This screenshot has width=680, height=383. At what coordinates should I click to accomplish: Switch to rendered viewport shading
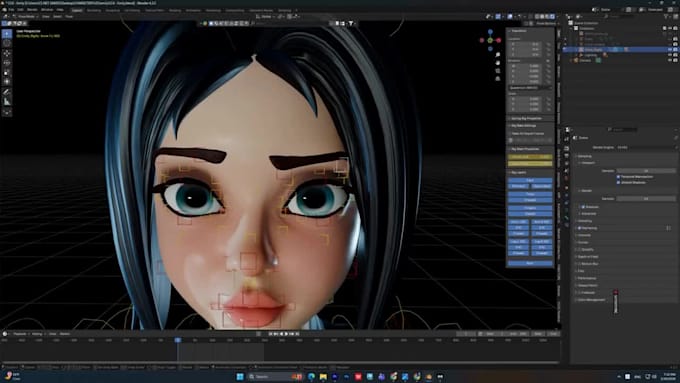click(552, 16)
